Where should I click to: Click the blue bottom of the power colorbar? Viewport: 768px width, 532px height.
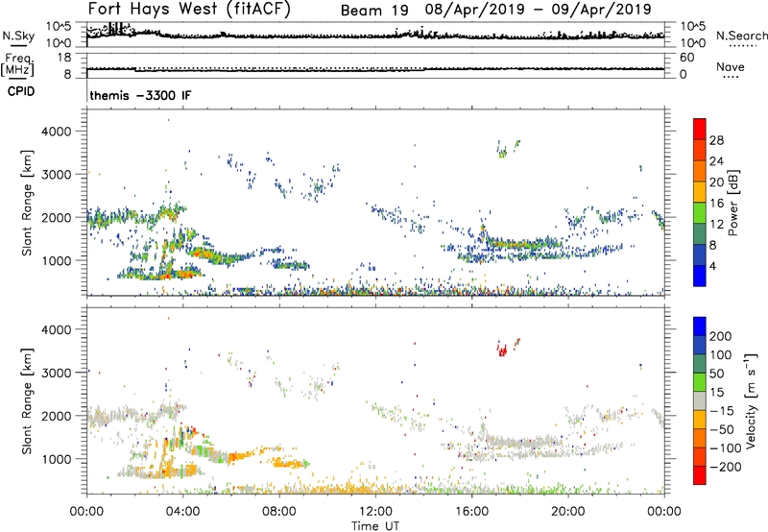[700, 276]
